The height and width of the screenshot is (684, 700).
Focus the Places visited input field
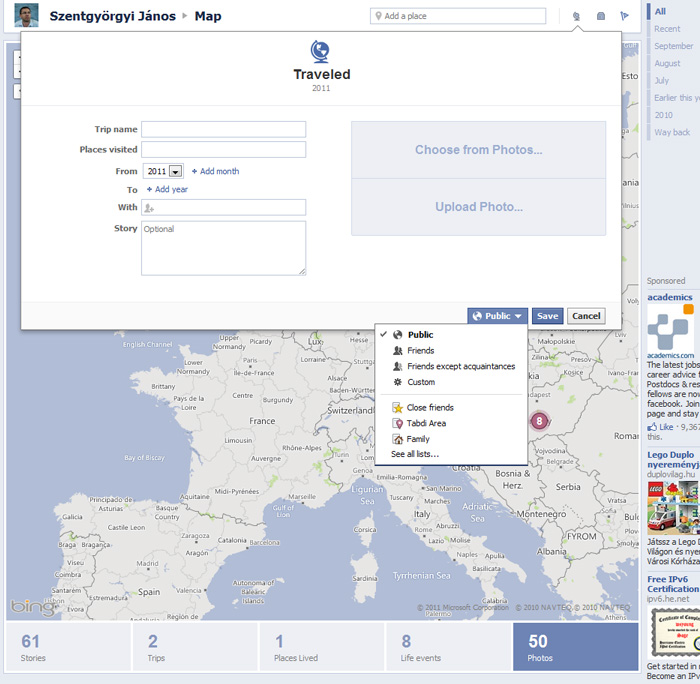[223, 150]
